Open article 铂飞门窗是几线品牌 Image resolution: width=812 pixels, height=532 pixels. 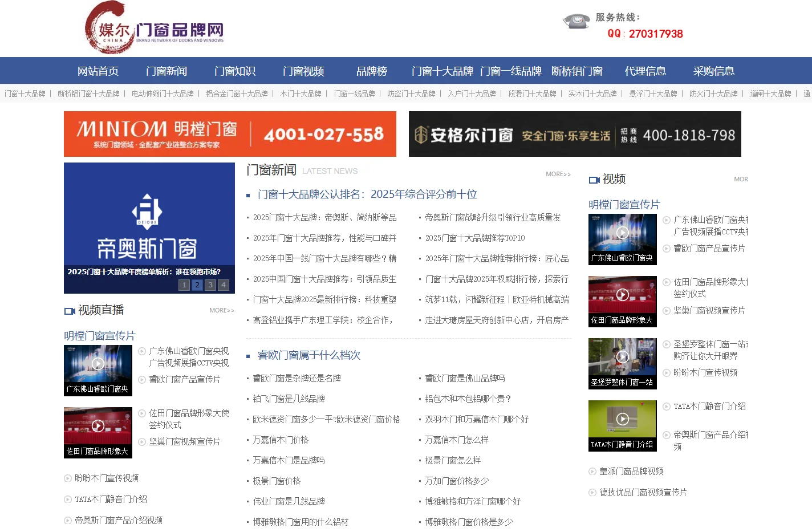[289, 399]
